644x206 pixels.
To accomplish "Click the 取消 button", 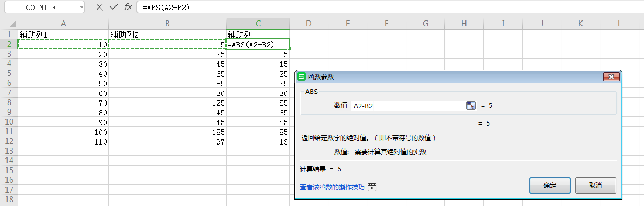I will point(595,186).
